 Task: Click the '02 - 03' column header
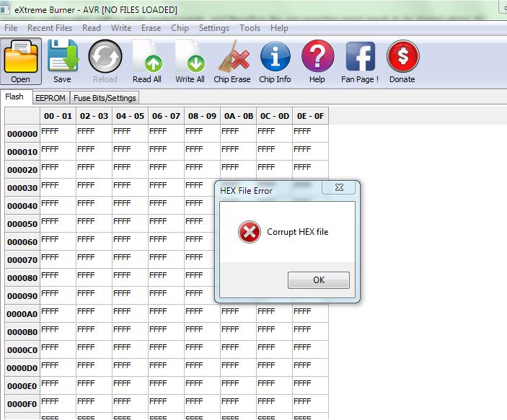[94, 116]
